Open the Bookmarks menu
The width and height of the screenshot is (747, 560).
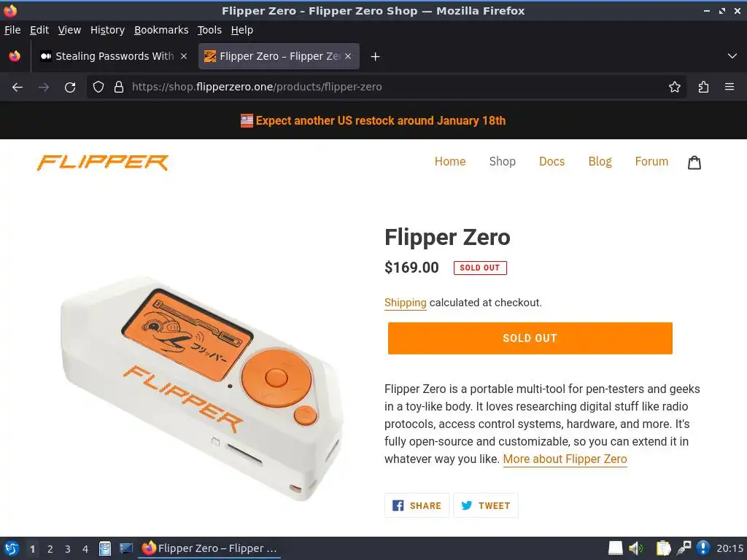161,30
